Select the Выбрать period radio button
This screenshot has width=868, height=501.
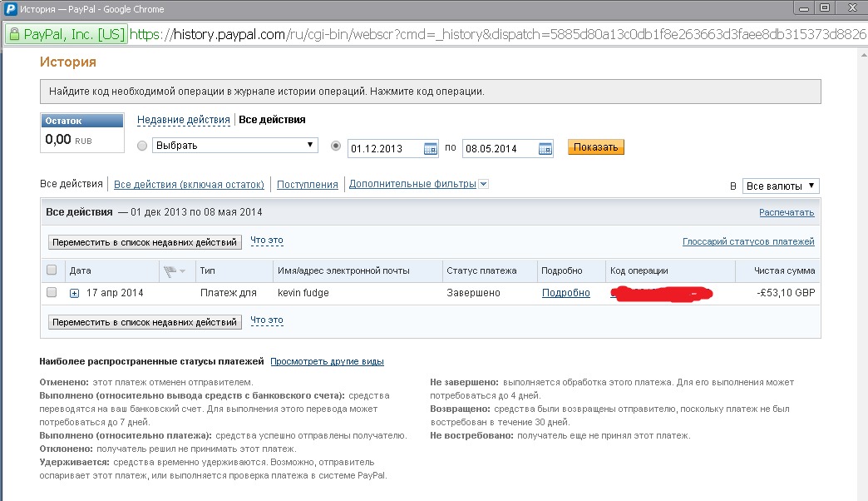[142, 146]
